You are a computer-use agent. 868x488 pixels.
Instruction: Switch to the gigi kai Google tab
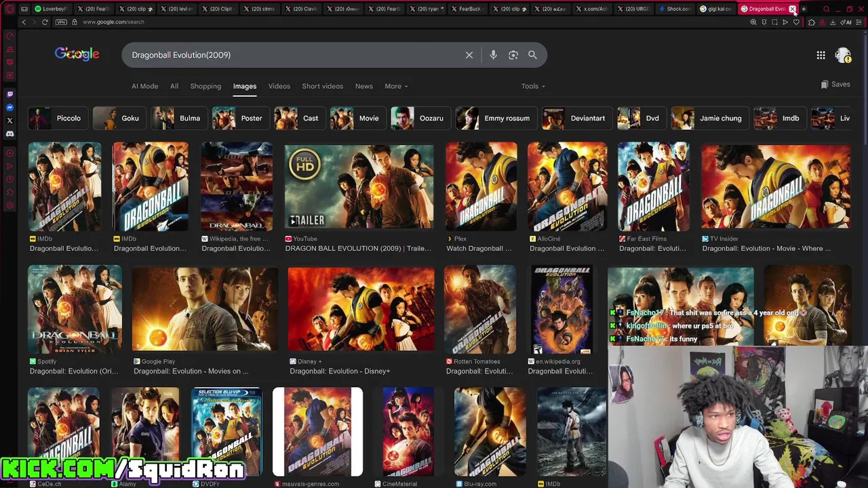pyautogui.click(x=716, y=9)
